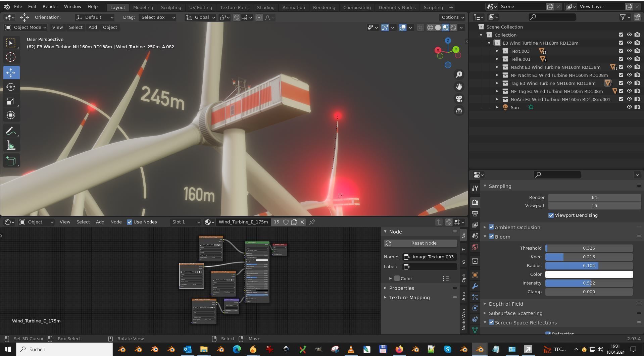Select the Select Box tool icon
The image size is (644, 356).
[x=11, y=43]
